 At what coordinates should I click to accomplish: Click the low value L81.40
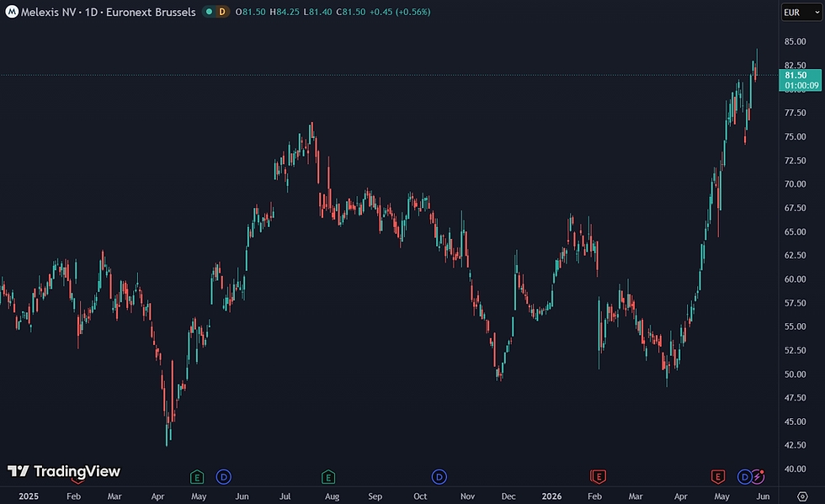click(x=318, y=12)
